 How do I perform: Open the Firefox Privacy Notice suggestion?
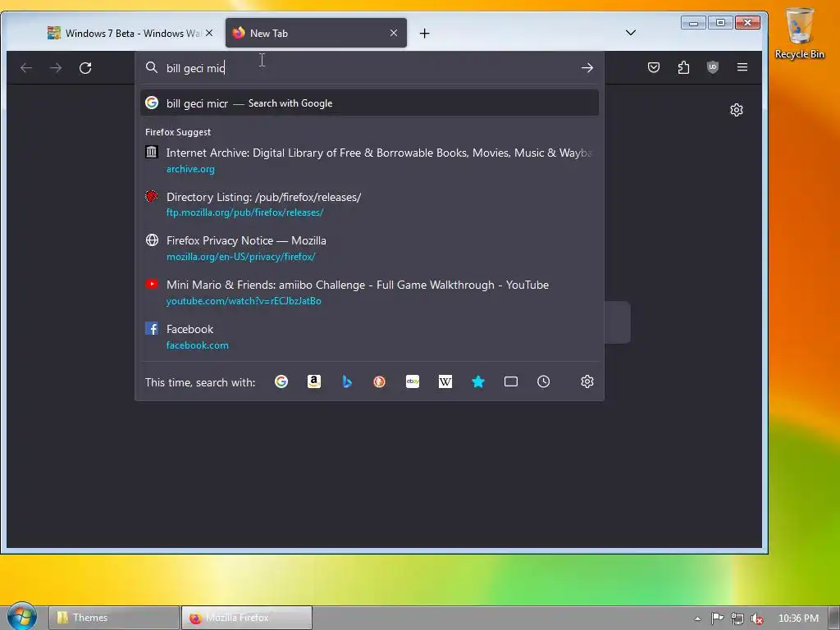(370, 248)
